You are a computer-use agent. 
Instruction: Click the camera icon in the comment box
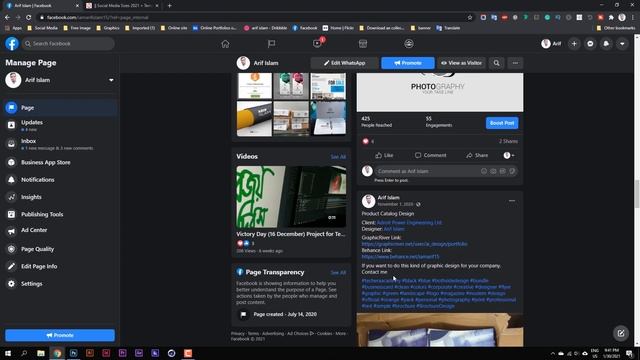(493, 171)
